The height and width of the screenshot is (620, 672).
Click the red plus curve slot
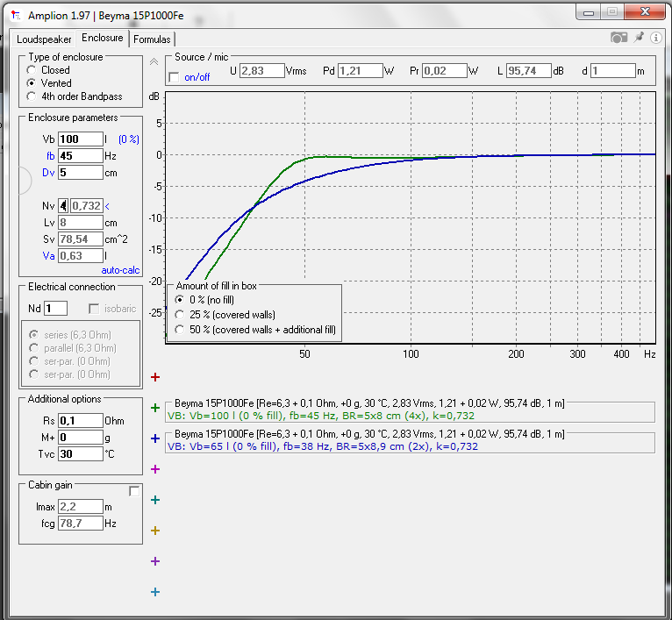(155, 377)
